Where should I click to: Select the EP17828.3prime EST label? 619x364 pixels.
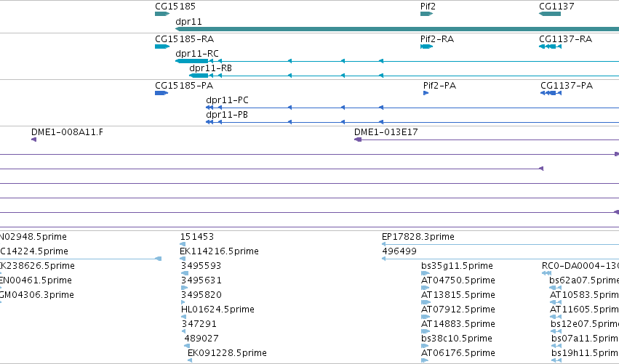[418, 237]
